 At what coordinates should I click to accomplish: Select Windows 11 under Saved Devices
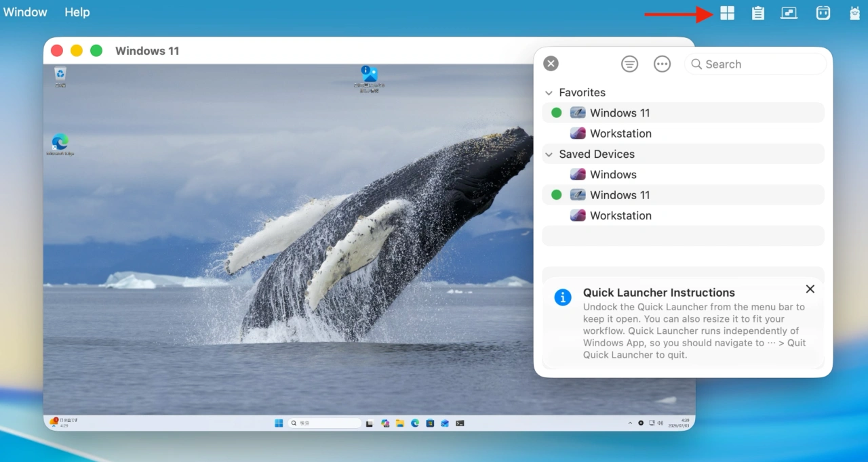click(683, 195)
